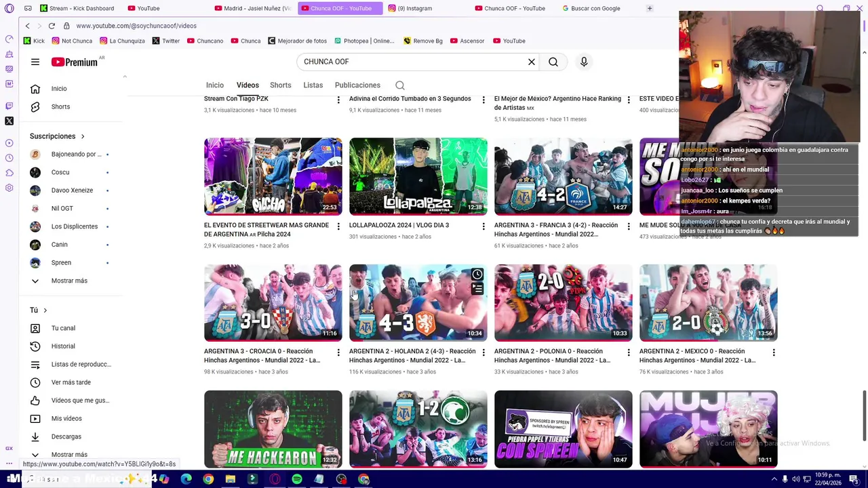The height and width of the screenshot is (488, 868).
Task: Open File Explorer from the taskbar
Action: click(231, 479)
